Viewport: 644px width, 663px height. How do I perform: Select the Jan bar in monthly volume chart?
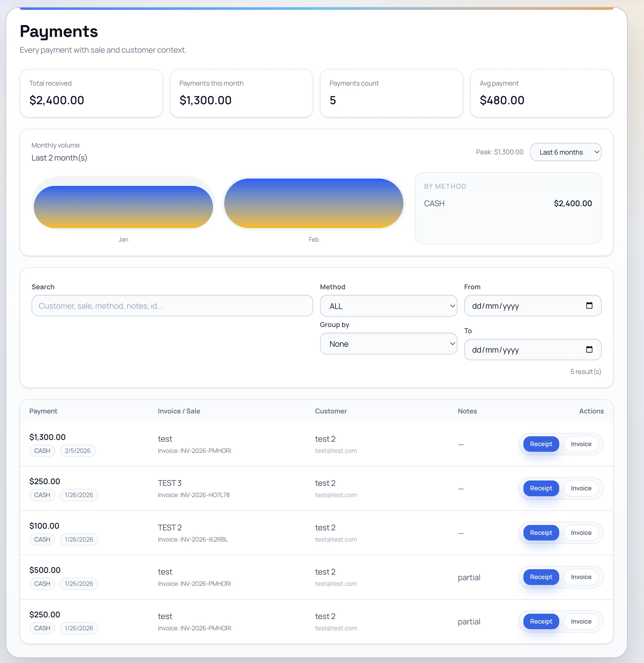[x=123, y=206]
